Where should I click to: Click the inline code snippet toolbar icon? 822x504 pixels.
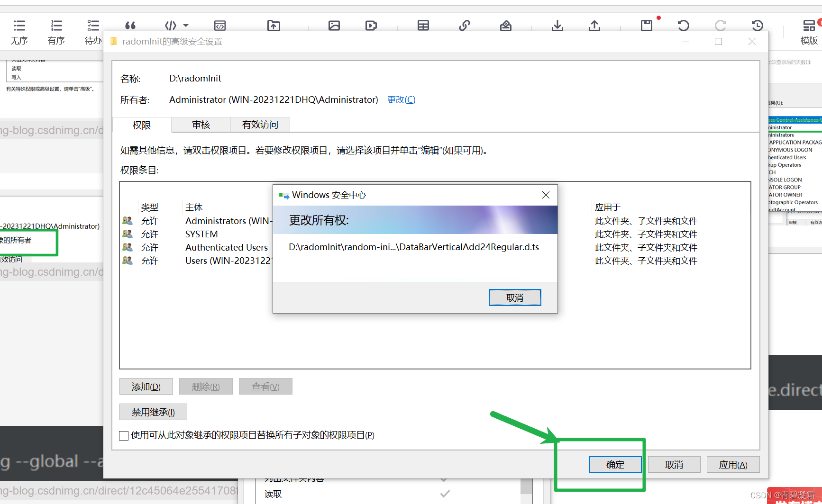click(x=220, y=25)
